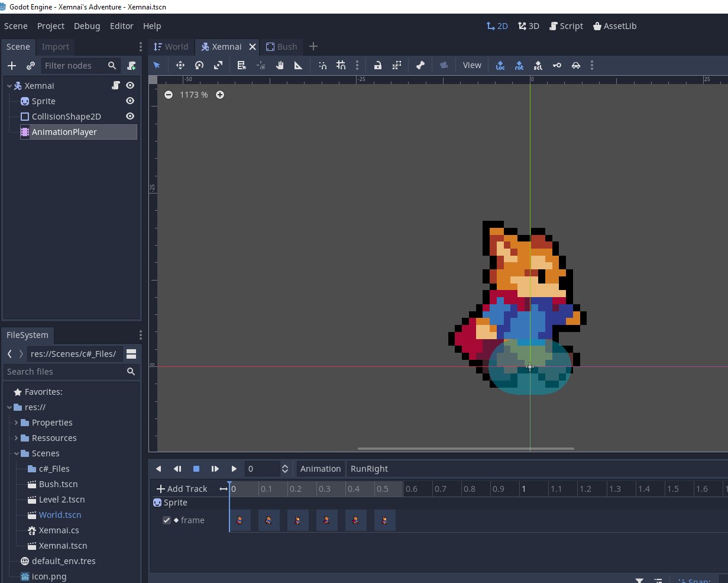Image resolution: width=728 pixels, height=583 pixels.
Task: Click the attach script icon in Scene panel
Action: tap(131, 66)
